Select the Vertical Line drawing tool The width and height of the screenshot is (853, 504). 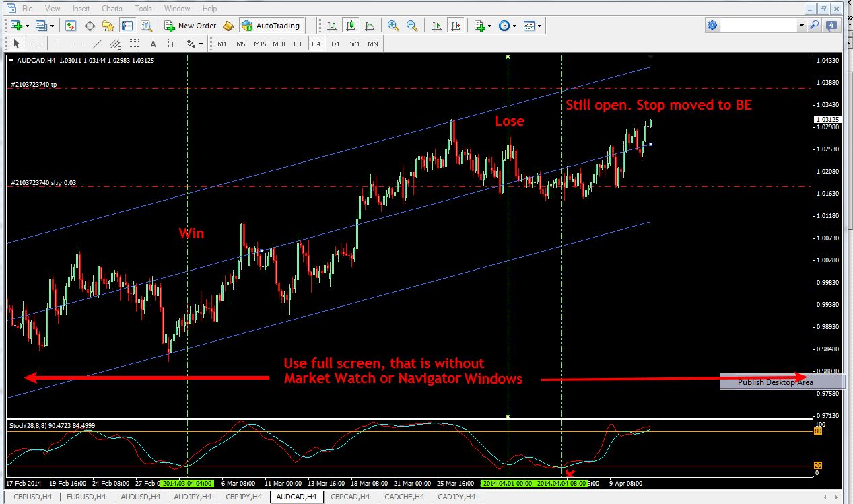[59, 44]
